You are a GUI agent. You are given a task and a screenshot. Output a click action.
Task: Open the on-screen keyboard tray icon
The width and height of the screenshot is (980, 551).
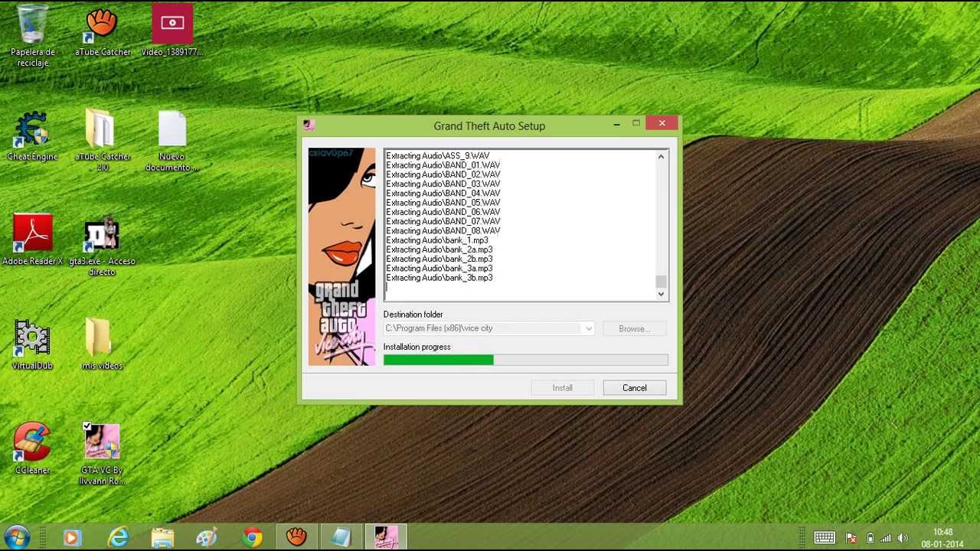click(825, 538)
